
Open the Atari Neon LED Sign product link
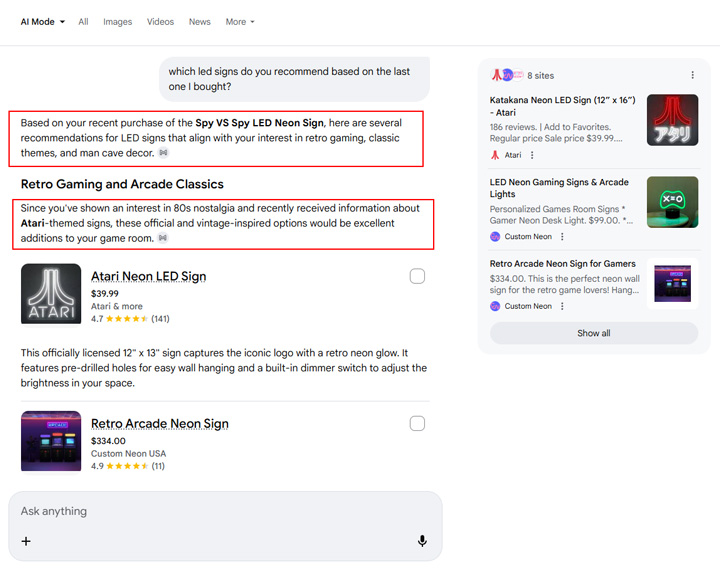148,276
